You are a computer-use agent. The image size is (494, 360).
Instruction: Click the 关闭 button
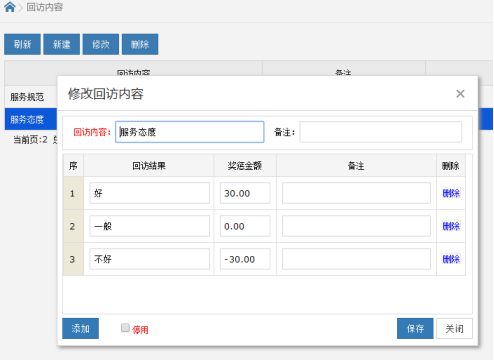click(x=454, y=329)
